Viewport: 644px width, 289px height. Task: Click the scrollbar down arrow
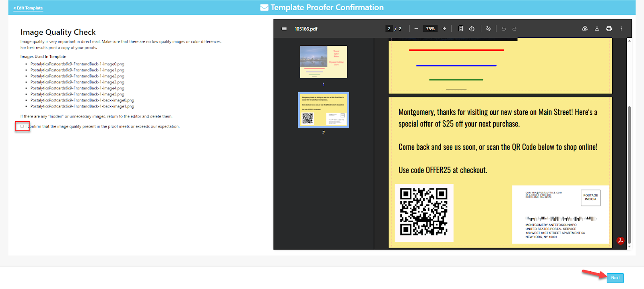click(629, 246)
